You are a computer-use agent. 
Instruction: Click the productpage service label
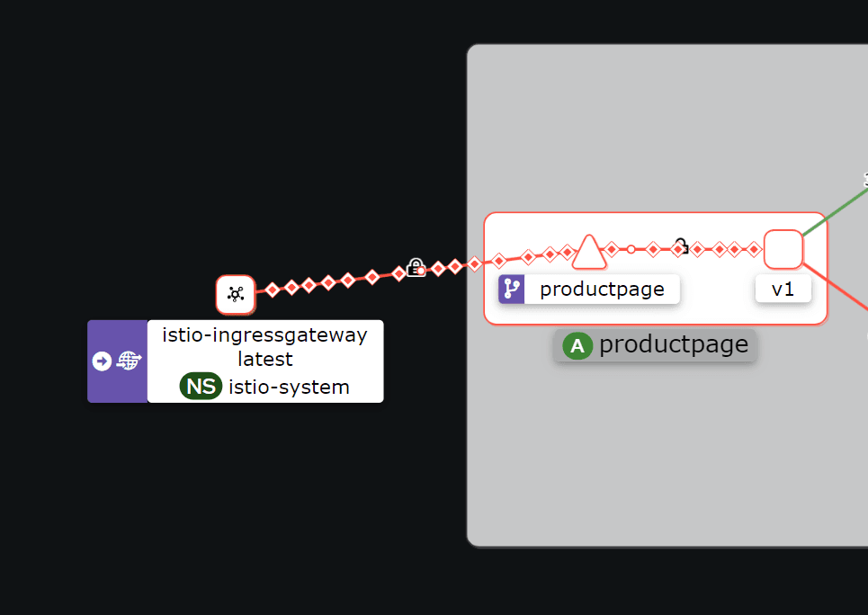602,289
